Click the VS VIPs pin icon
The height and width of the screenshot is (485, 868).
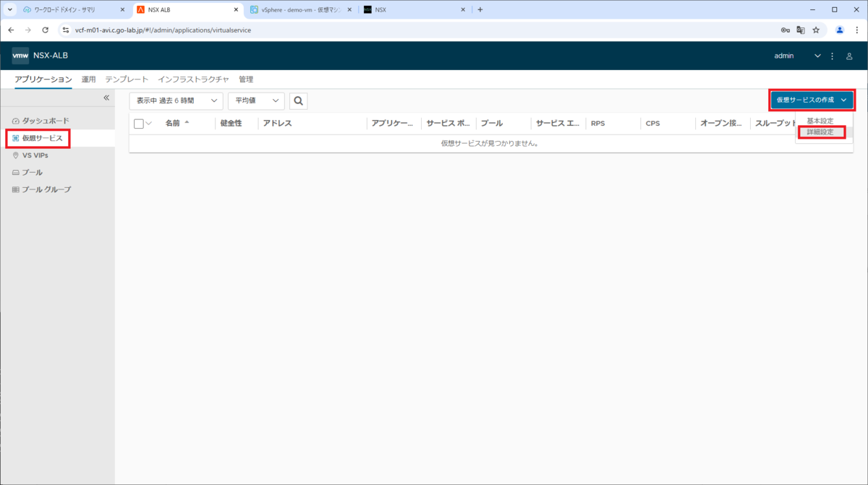click(16, 155)
